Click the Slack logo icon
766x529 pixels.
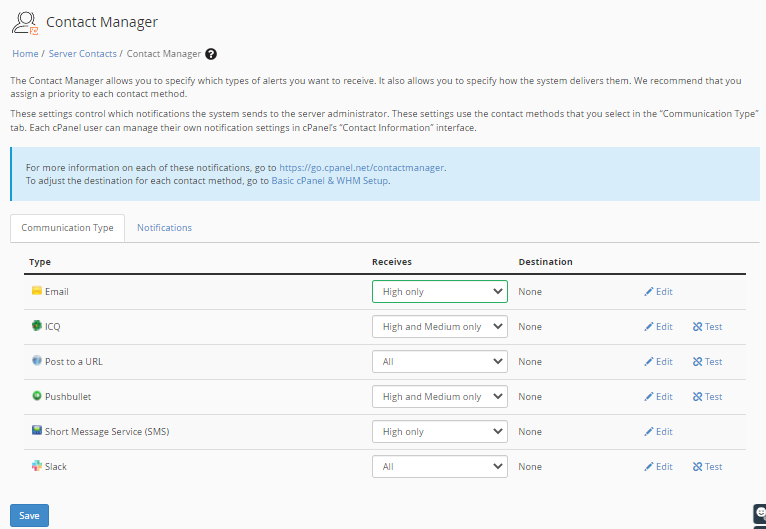[36, 466]
